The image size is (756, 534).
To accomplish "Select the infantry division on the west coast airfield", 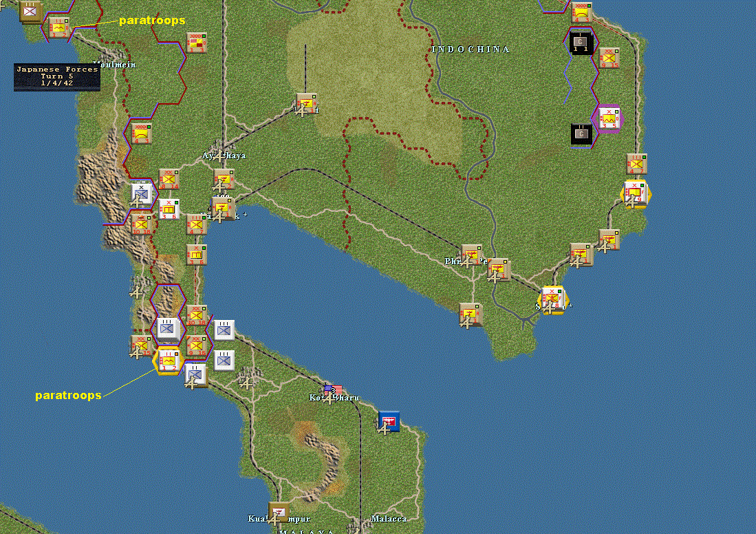I will (141, 345).
